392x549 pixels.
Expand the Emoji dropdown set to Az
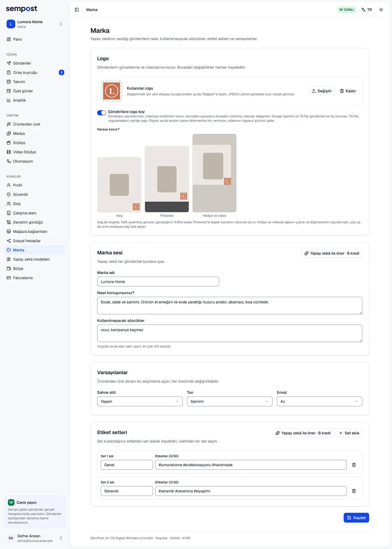(x=319, y=401)
